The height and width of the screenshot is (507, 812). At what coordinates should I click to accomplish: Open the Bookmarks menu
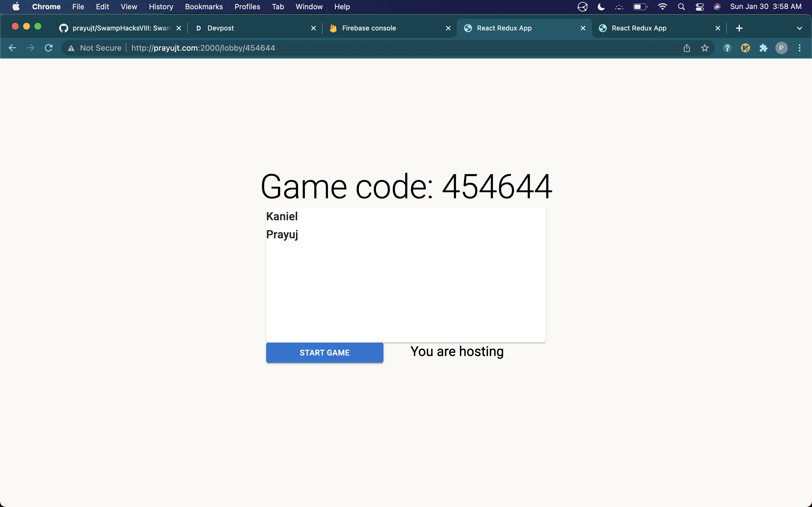pyautogui.click(x=204, y=7)
